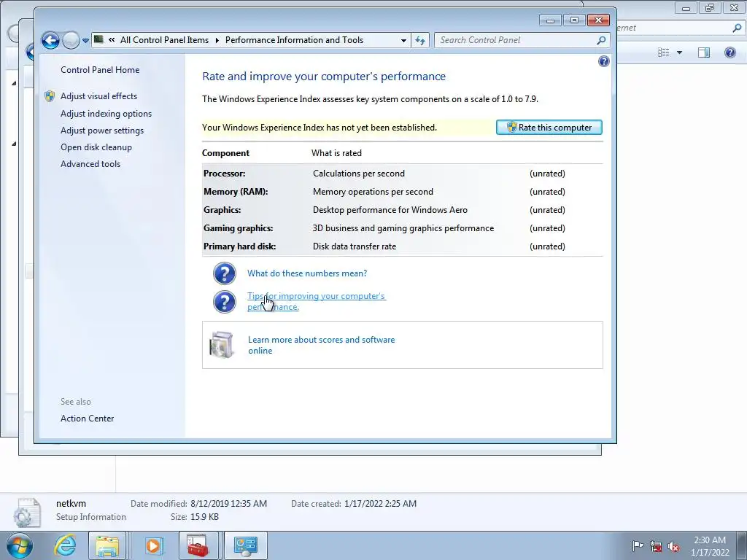
Task: Open Control Panel Home
Action: click(100, 70)
